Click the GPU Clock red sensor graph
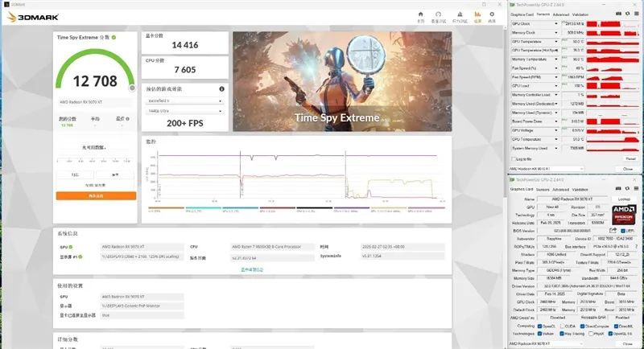The width and height of the screenshot is (644, 349). click(x=613, y=24)
